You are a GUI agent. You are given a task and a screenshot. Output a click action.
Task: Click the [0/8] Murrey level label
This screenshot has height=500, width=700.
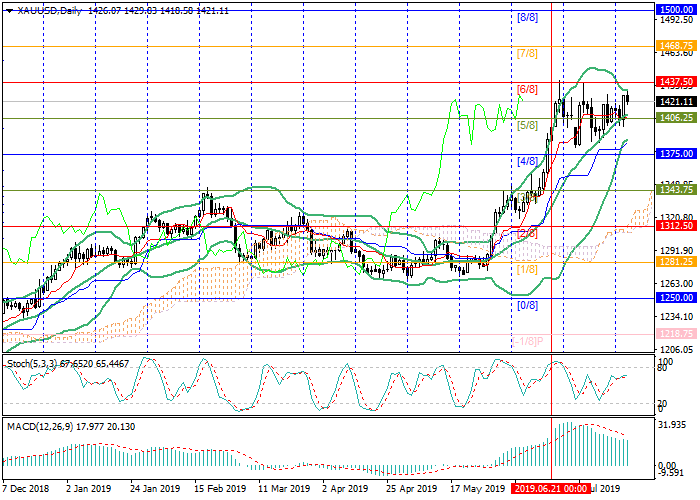coord(527,305)
